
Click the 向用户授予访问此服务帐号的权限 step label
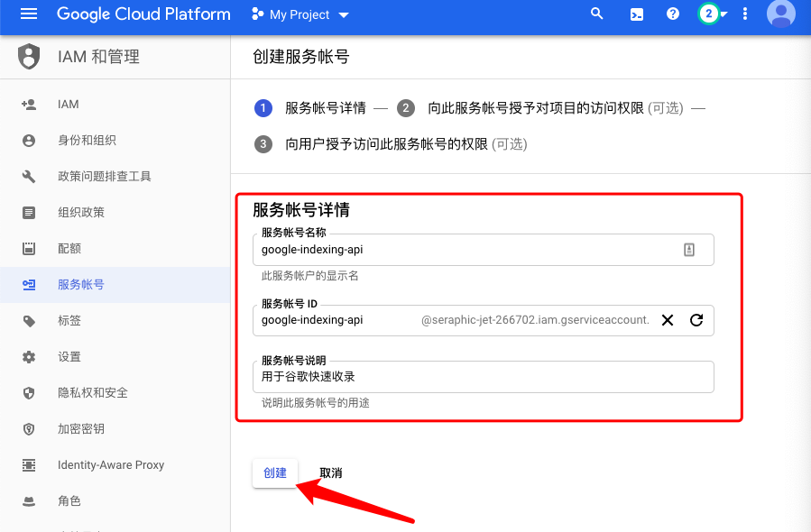point(386,144)
